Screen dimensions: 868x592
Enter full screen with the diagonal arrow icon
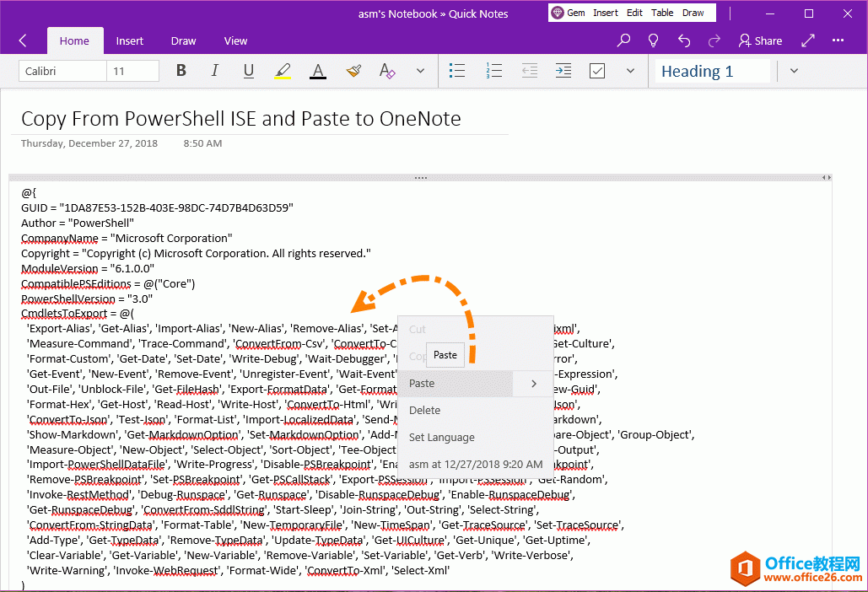[x=806, y=40]
